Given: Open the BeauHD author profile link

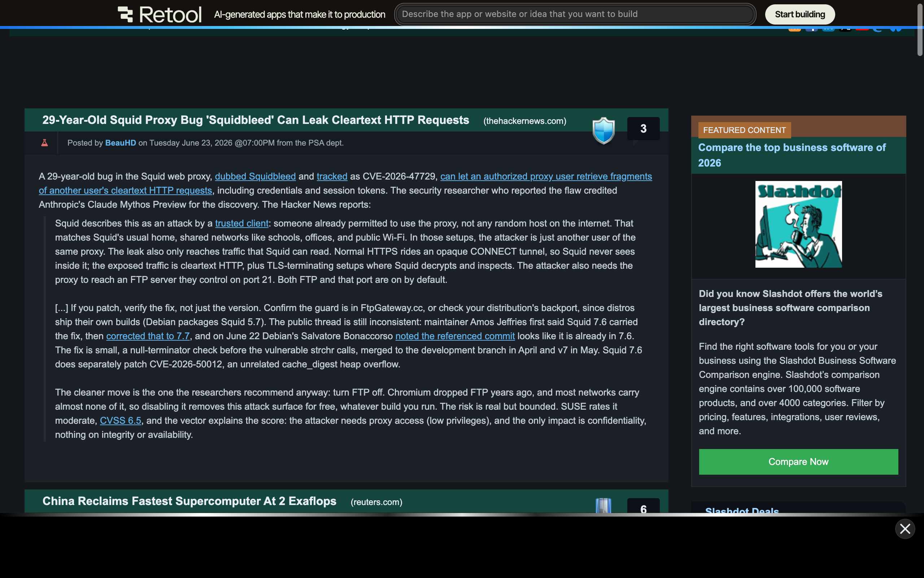Looking at the screenshot, I should [120, 143].
